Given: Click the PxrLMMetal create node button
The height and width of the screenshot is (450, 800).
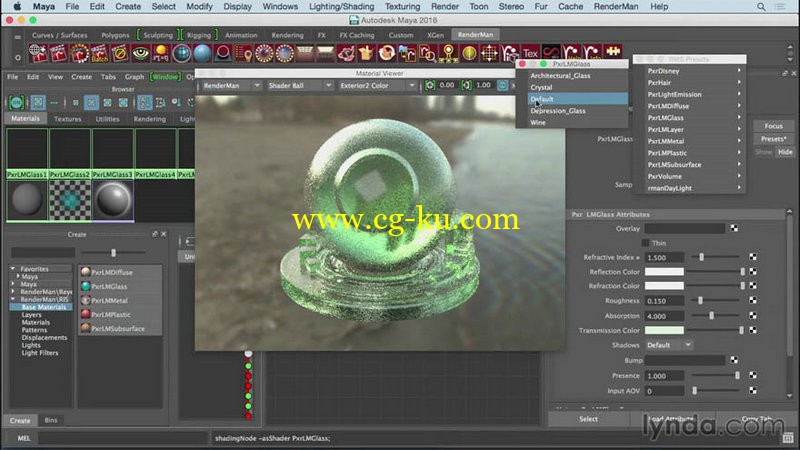Looking at the screenshot, I should (121, 301).
